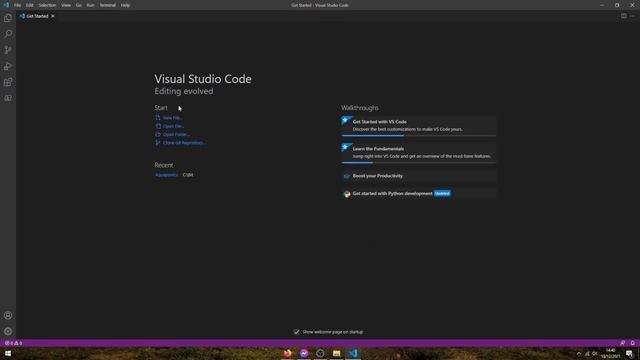Click the progress bar under Learn the Fundamentals
This screenshot has width=640, height=360.
[x=419, y=162]
